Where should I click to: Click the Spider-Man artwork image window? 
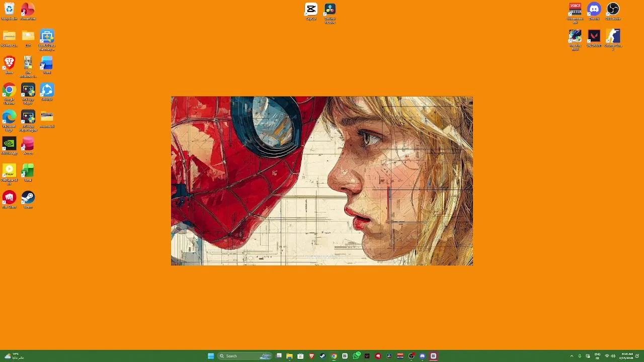coord(322,181)
